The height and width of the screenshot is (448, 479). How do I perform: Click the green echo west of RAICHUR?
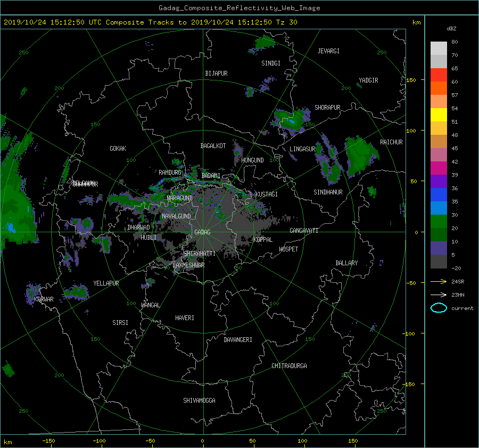(x=361, y=156)
